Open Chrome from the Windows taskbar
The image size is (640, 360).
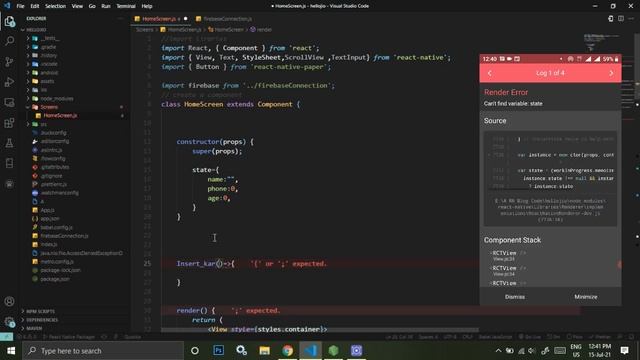pos(287,350)
